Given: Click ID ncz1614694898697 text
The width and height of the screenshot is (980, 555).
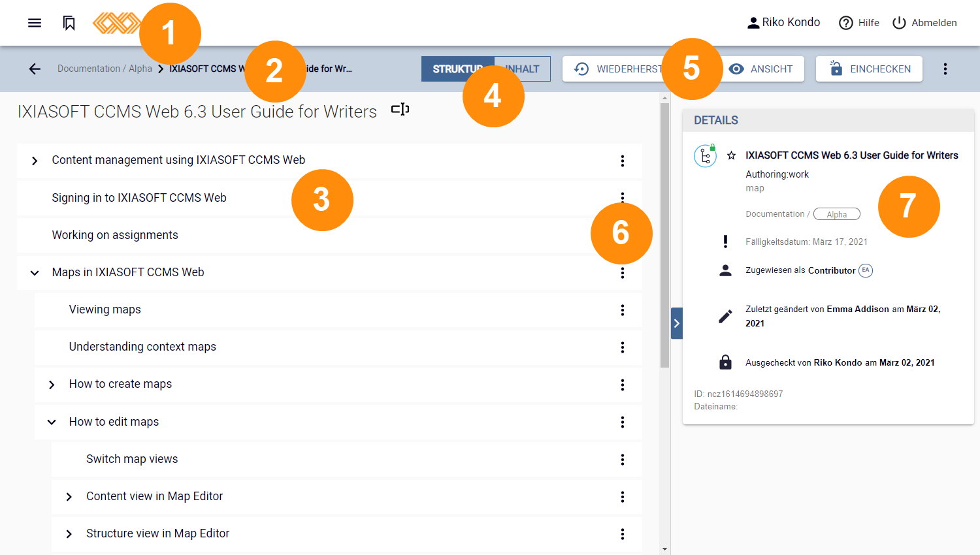Looking at the screenshot, I should [x=738, y=394].
